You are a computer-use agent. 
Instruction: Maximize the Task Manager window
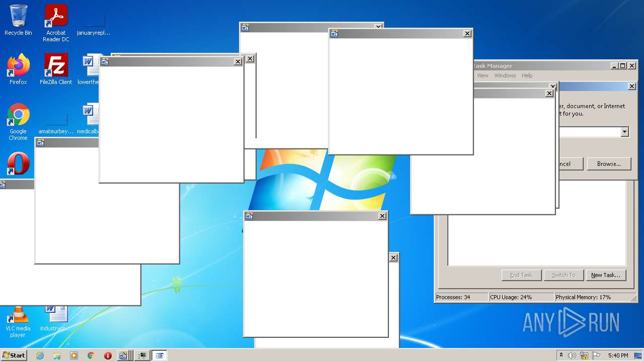pyautogui.click(x=623, y=66)
